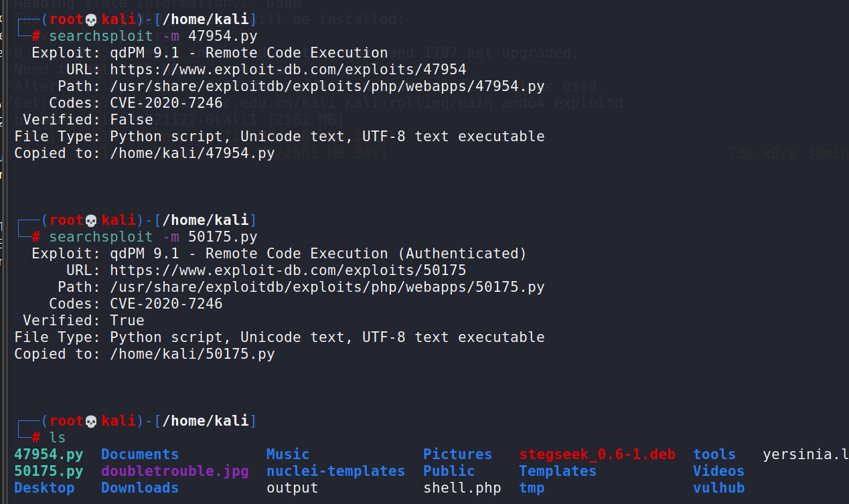Click the vulhub directory entry
Screen dimensions: 849x504
[x=718, y=488]
